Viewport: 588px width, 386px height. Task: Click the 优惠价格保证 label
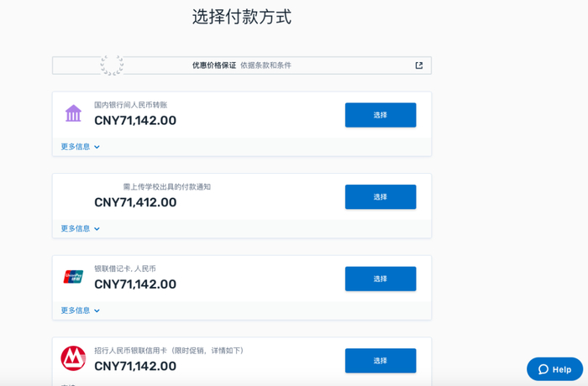pos(213,65)
